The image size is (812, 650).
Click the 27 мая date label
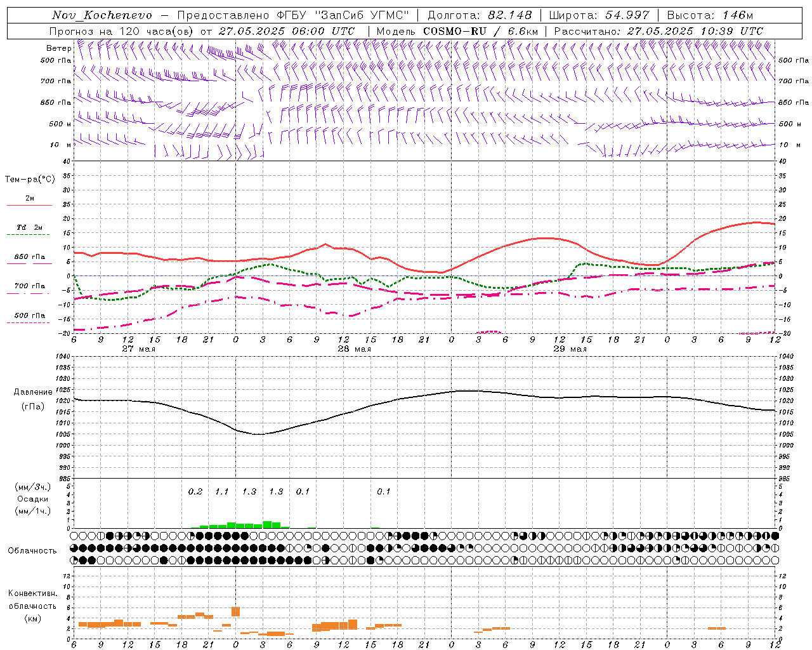click(x=139, y=349)
